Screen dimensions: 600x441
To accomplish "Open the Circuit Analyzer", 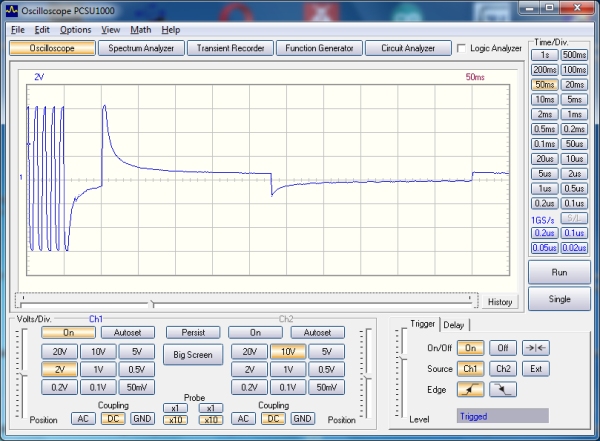I will 406,48.
